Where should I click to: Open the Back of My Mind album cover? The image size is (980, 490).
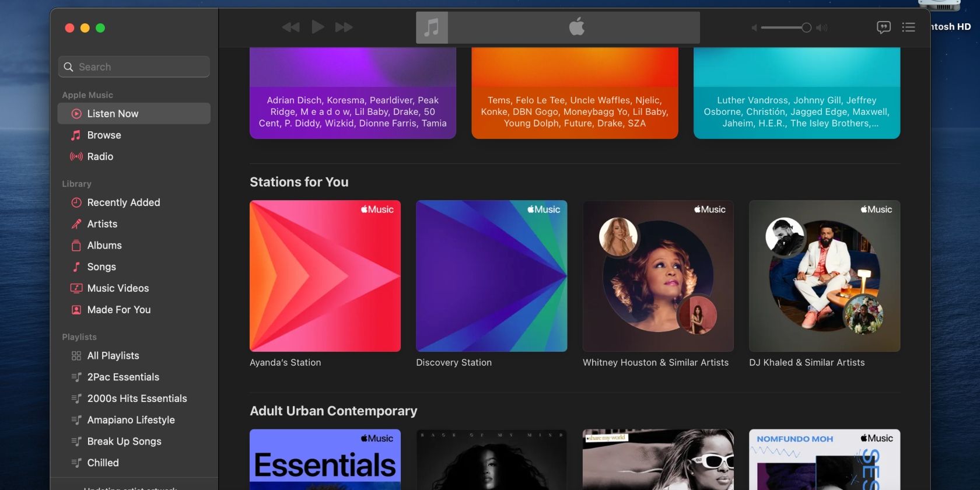492,460
